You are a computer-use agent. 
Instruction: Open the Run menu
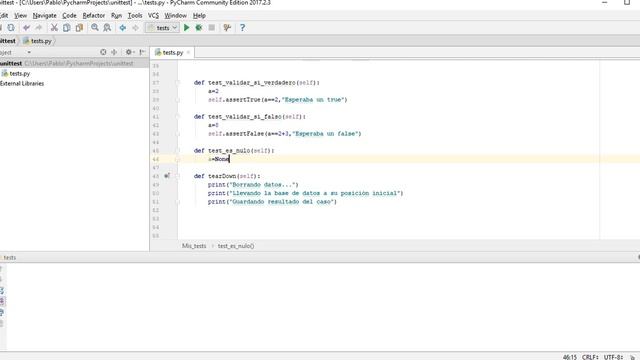[x=116, y=16]
